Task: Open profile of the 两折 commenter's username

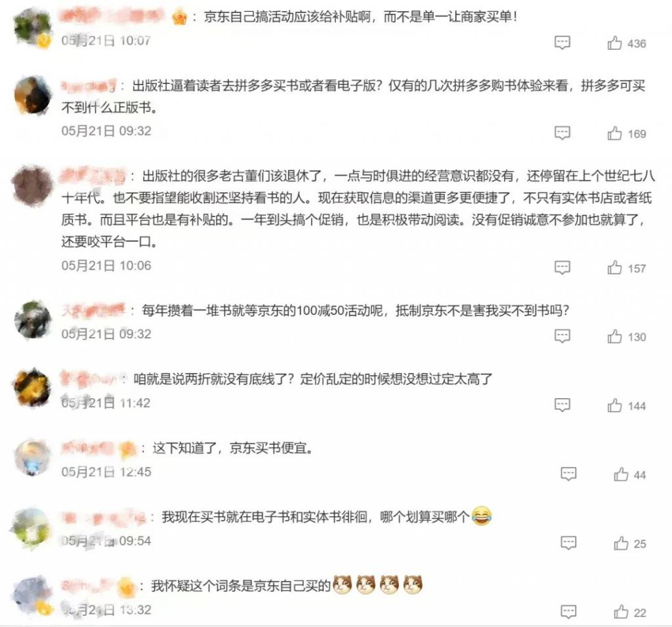Action: [89, 379]
